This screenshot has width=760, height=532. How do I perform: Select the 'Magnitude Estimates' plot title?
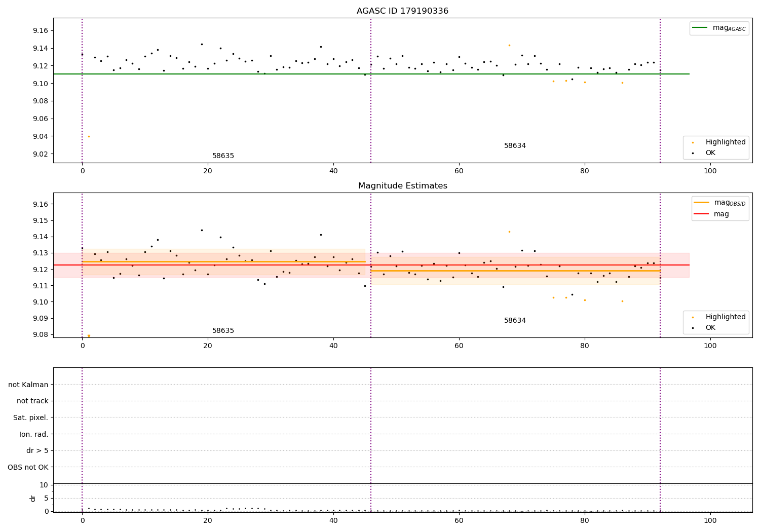click(402, 186)
